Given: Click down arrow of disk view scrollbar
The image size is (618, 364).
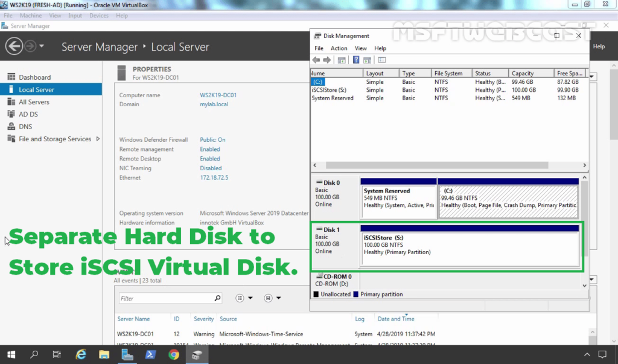Looking at the screenshot, I should [584, 286].
